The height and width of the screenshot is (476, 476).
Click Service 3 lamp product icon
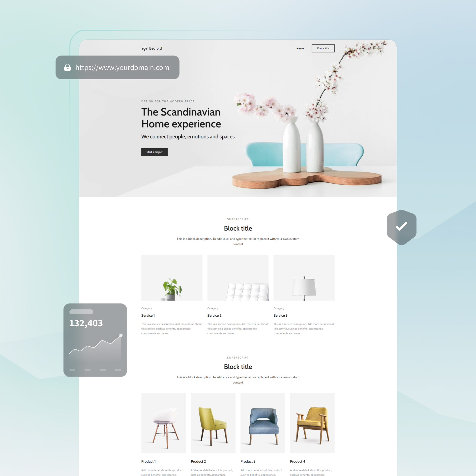304,278
